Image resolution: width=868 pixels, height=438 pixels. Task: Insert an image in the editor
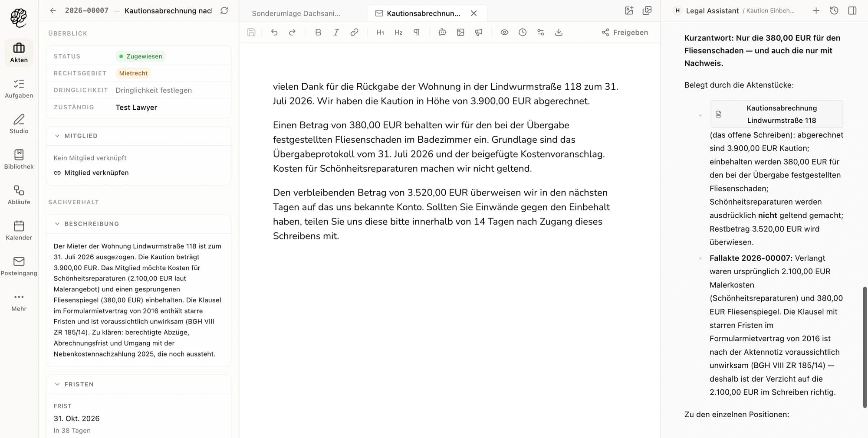click(460, 32)
